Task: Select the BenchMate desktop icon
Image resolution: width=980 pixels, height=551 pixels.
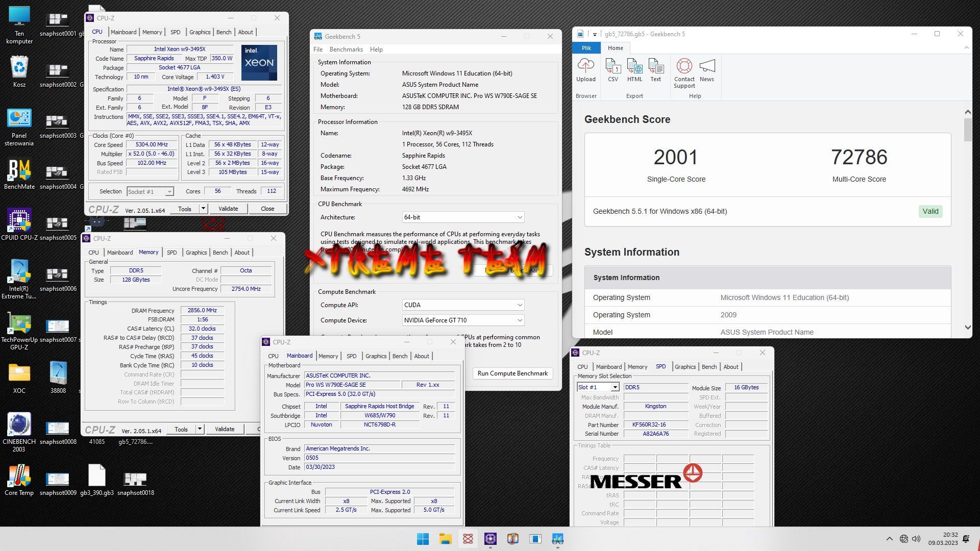Action: pyautogui.click(x=19, y=174)
